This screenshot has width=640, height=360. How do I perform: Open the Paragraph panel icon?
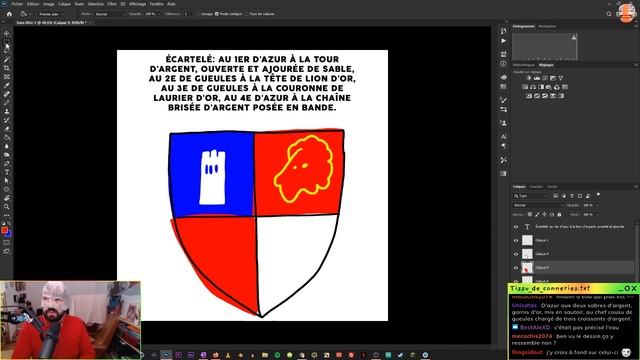click(503, 146)
